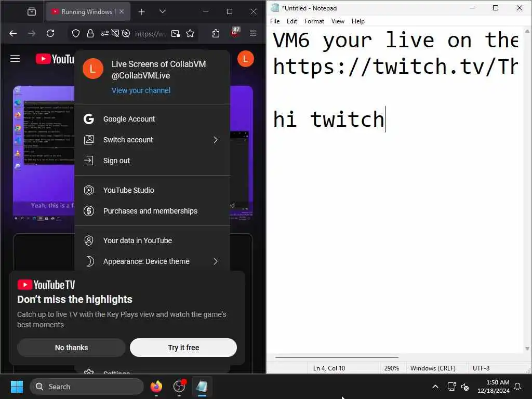Close the Running Windows browser tab

point(122,11)
